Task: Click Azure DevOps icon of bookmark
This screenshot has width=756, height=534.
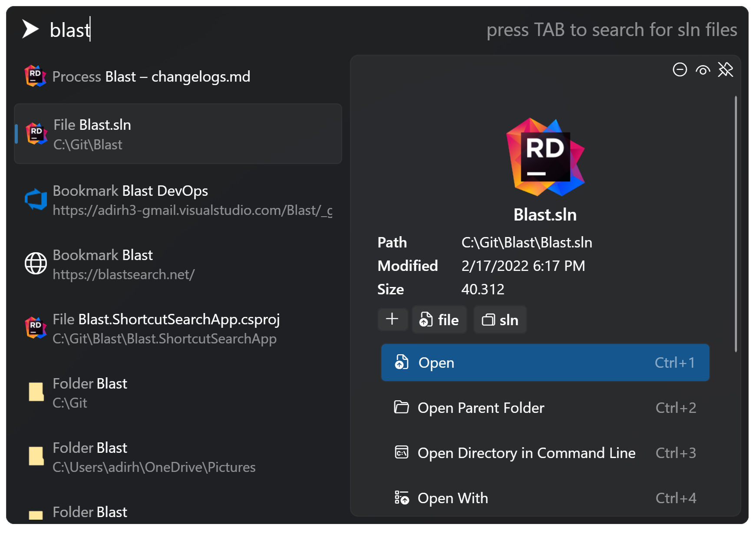Action: pyautogui.click(x=36, y=199)
